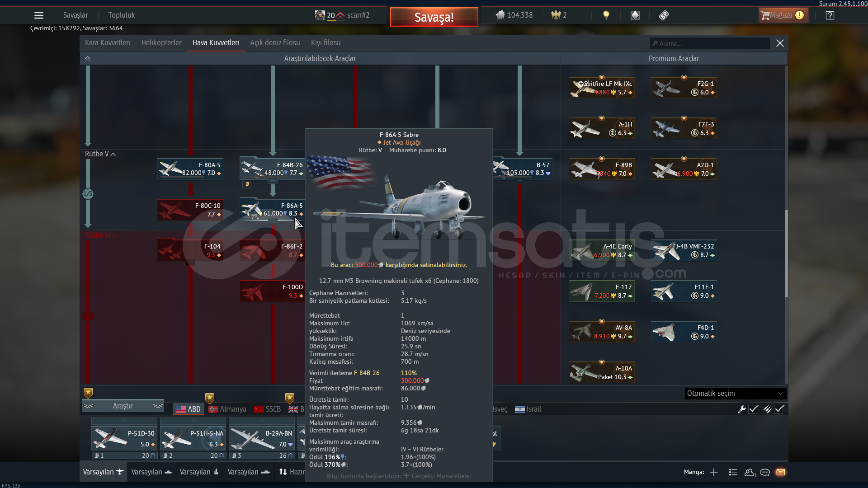
Task: Select premium F-117 aircraft
Action: [602, 291]
